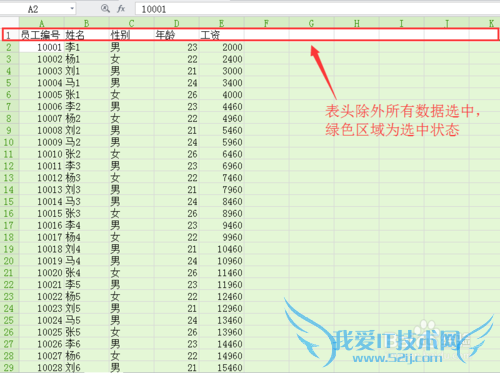500x373 pixels.
Task: Click name cell 马4
Action: (x=86, y=261)
